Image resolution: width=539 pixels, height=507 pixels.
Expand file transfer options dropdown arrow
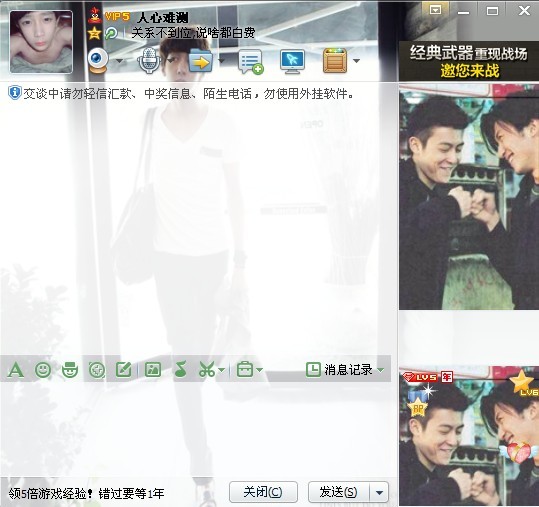click(221, 61)
